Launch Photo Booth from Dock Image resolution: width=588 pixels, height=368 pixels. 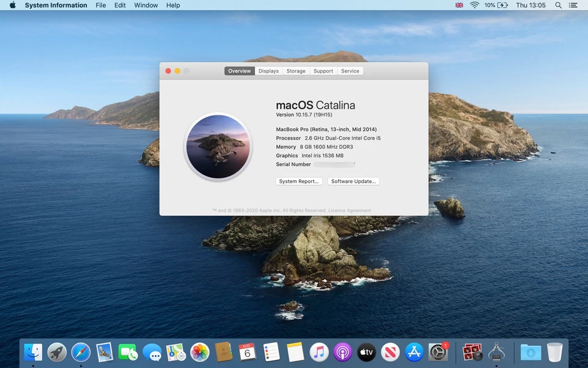point(472,353)
